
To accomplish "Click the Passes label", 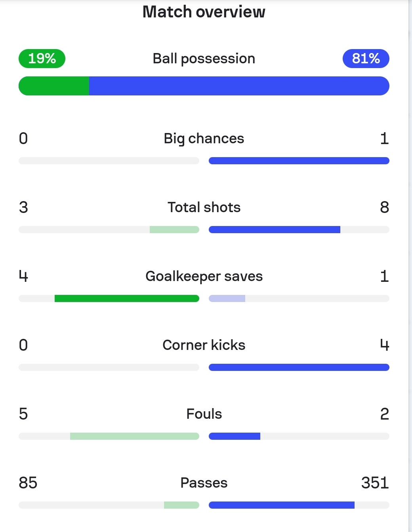I will coord(204,483).
